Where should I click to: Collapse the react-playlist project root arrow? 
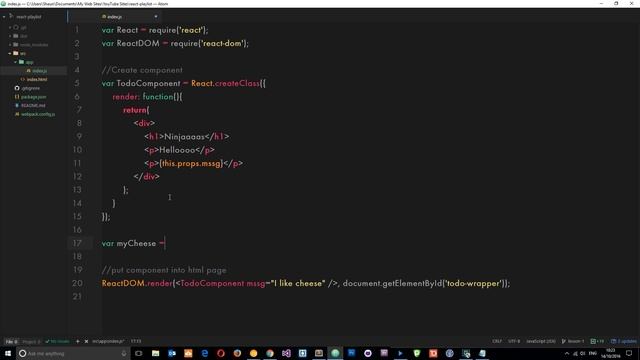click(x=4, y=17)
